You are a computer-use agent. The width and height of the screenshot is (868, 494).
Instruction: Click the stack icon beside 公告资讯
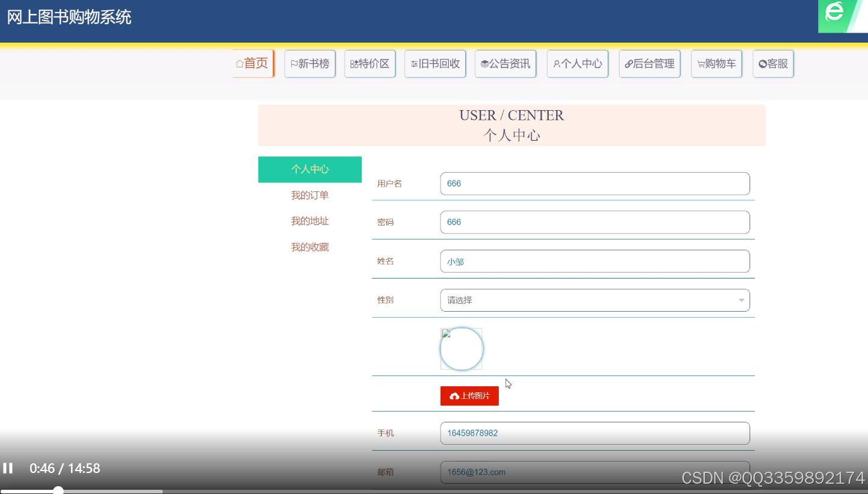485,64
